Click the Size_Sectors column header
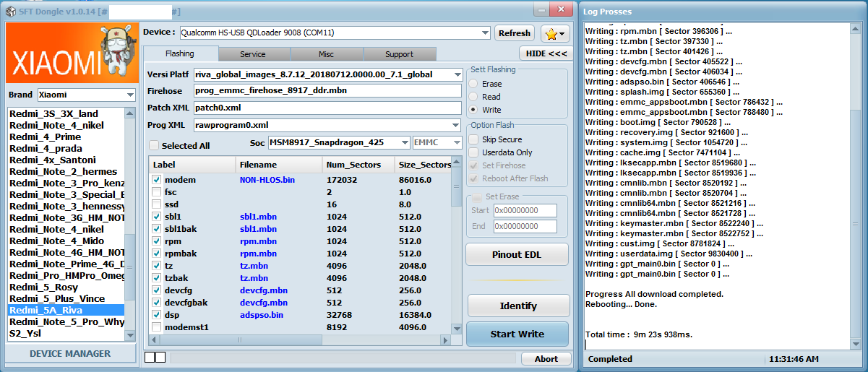 click(x=423, y=165)
